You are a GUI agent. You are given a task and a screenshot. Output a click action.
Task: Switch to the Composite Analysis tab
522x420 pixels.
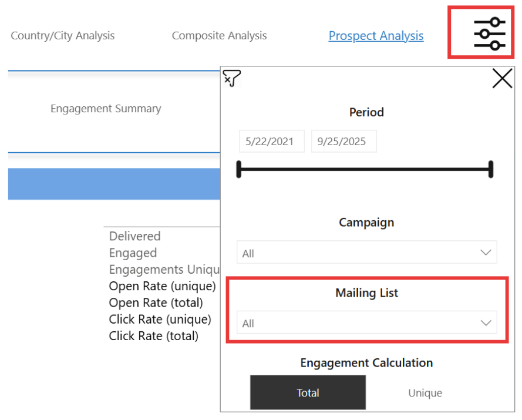[x=219, y=35]
